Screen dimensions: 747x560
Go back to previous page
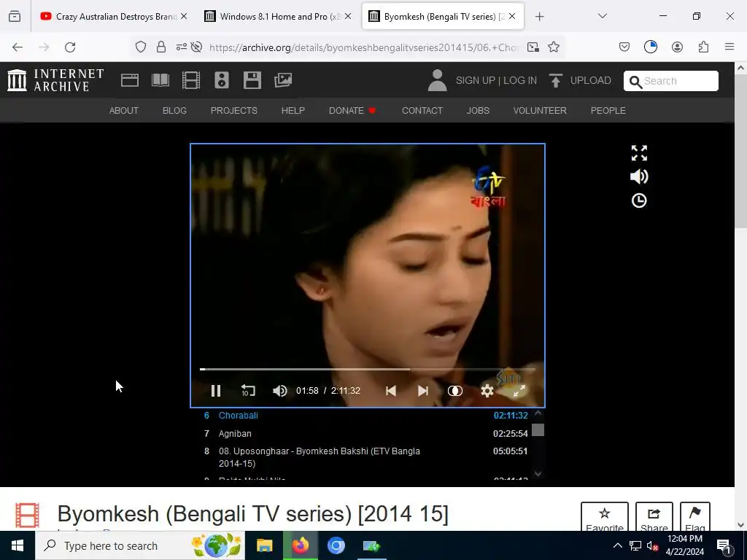click(x=18, y=47)
